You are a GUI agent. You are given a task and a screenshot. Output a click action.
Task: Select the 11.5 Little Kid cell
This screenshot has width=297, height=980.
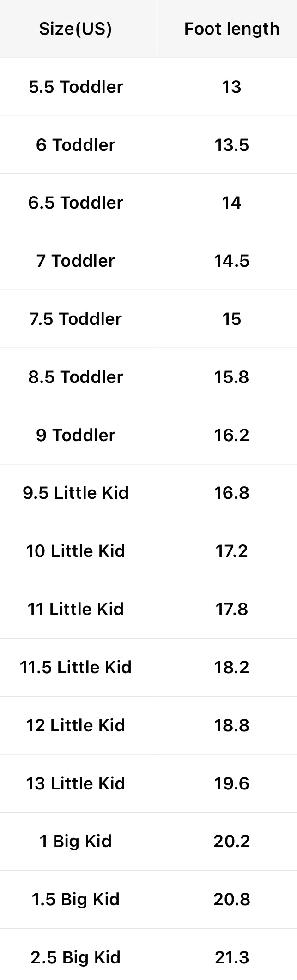tap(76, 667)
